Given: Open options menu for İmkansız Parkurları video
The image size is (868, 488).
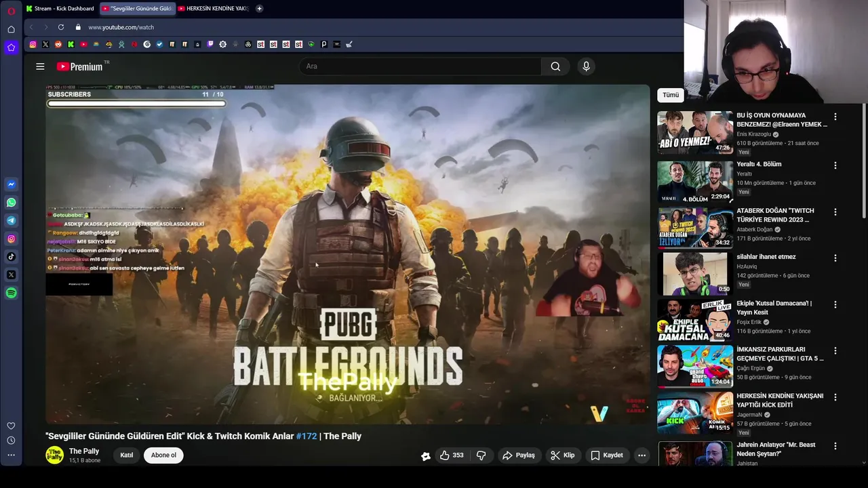Looking at the screenshot, I should tap(835, 351).
